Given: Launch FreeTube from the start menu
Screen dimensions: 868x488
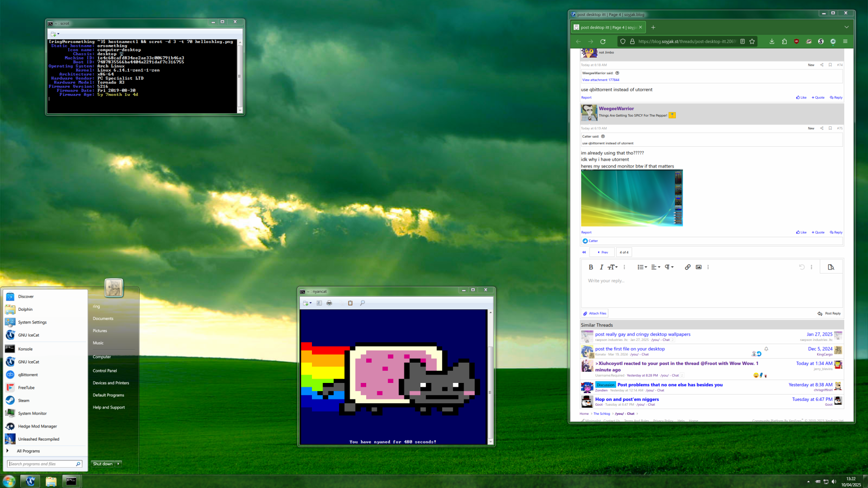Looking at the screenshot, I should point(45,388).
